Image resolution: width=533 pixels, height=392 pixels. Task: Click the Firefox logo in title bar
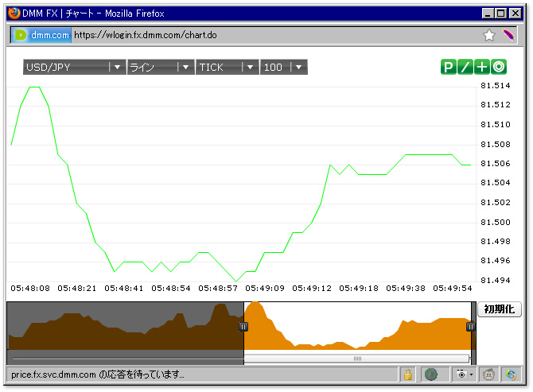(14, 13)
